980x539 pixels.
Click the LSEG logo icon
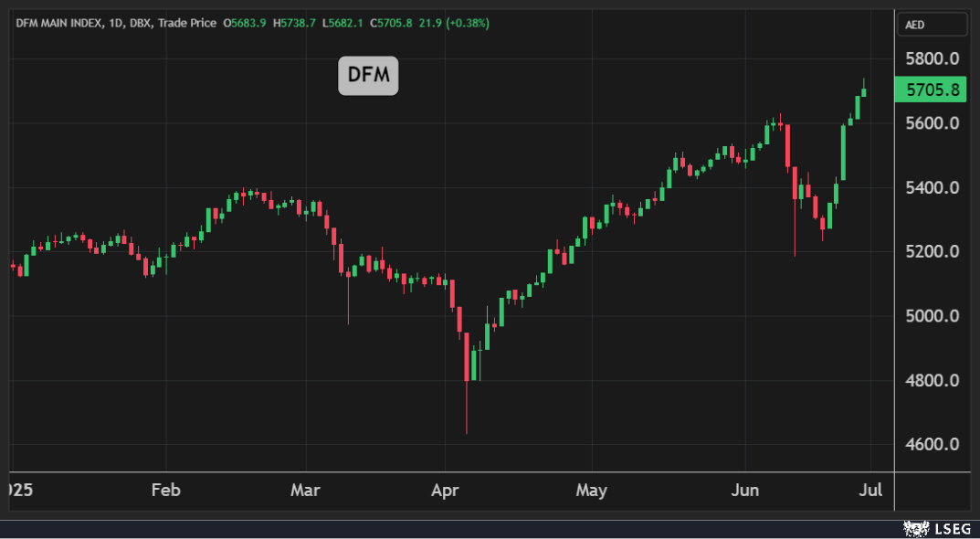click(x=915, y=528)
